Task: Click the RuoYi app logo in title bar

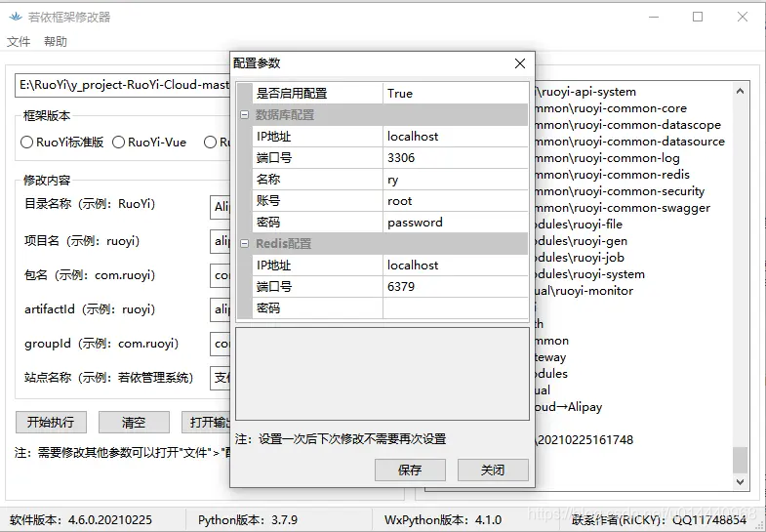Action: click(16, 18)
